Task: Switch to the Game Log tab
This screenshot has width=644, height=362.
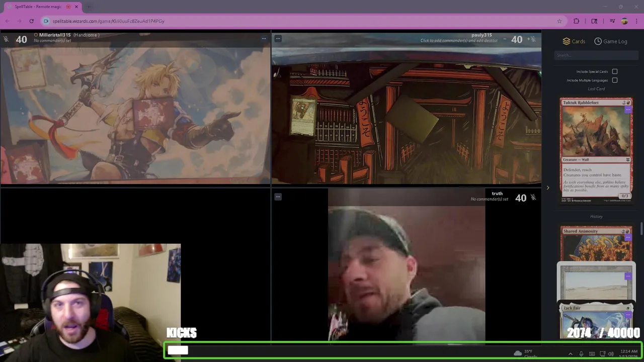Action: pyautogui.click(x=611, y=41)
